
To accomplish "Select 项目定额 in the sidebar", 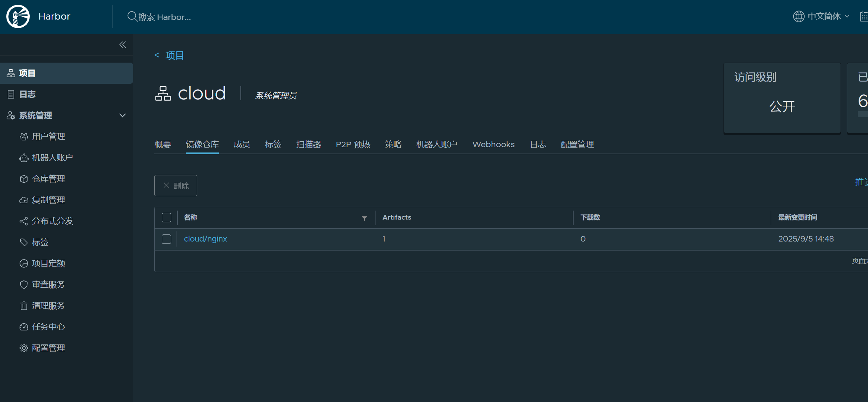I will (49, 263).
